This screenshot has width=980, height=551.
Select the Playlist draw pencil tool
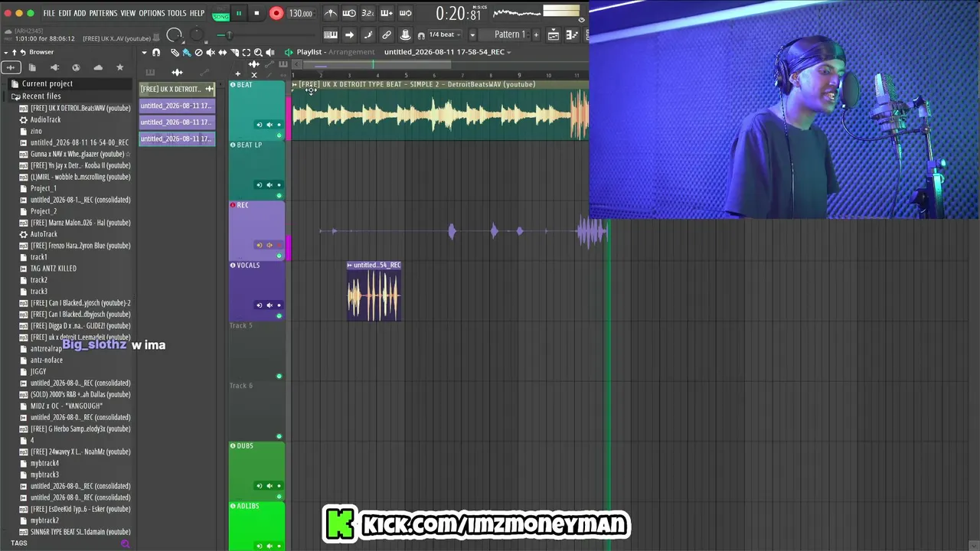pos(175,52)
